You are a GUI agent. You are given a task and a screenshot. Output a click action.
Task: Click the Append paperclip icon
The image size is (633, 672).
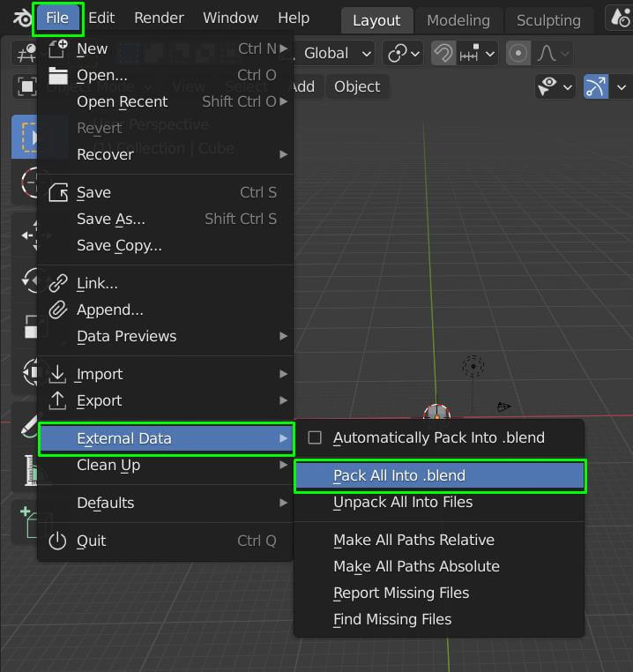pyautogui.click(x=58, y=310)
